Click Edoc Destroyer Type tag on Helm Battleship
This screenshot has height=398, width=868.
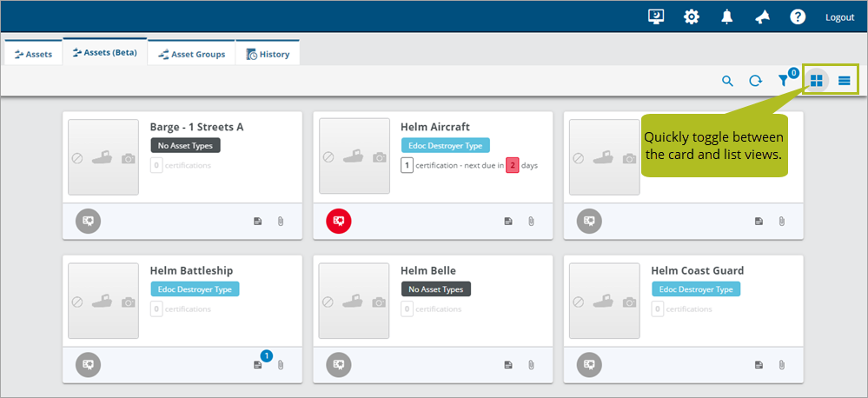pos(195,289)
